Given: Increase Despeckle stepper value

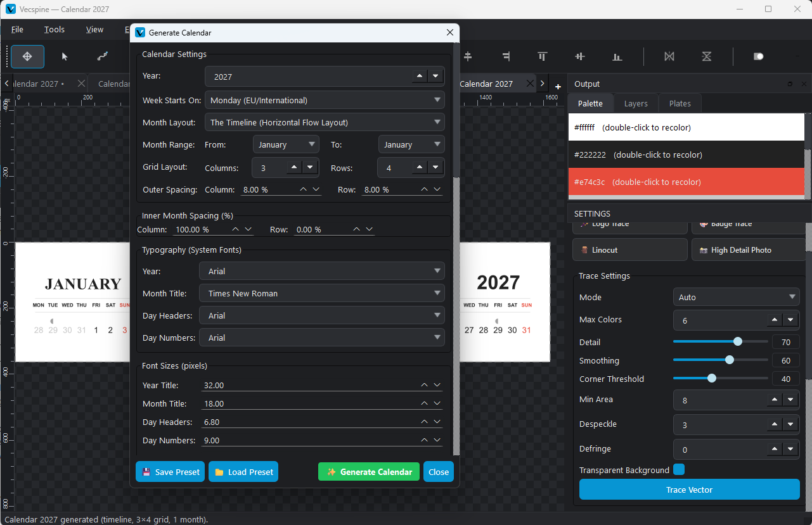Looking at the screenshot, I should [775, 424].
